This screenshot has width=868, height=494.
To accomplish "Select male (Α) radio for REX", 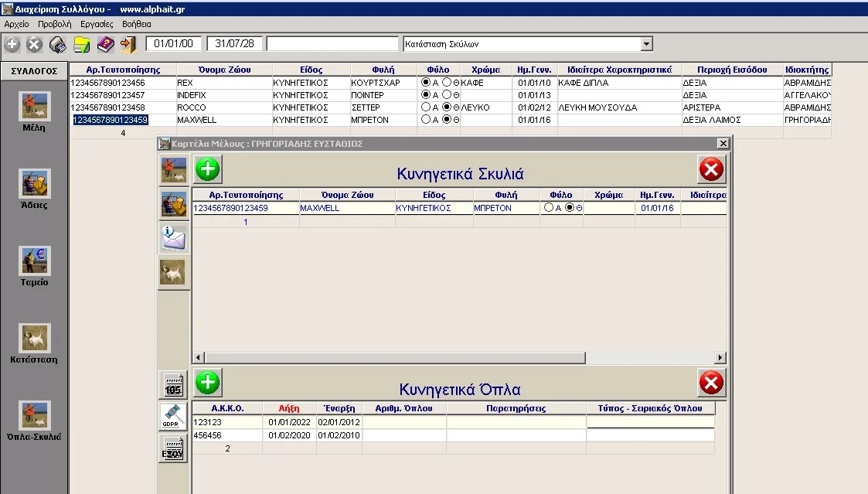I will (x=426, y=82).
